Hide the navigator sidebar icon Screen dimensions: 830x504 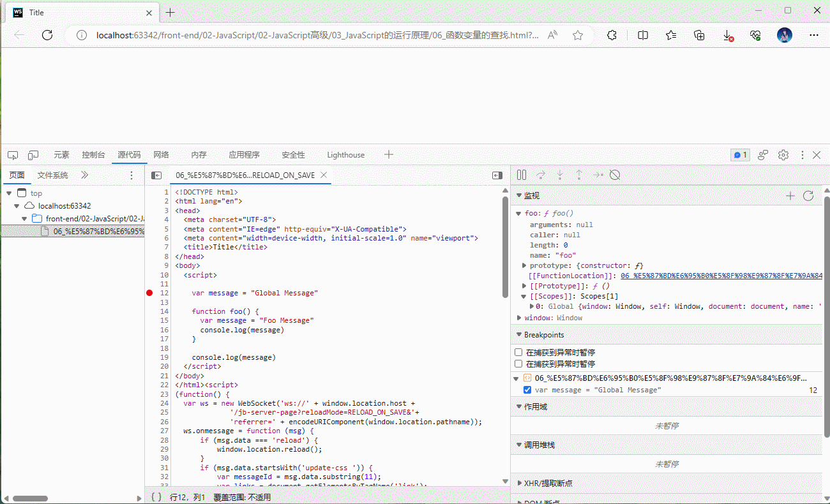[x=156, y=175]
